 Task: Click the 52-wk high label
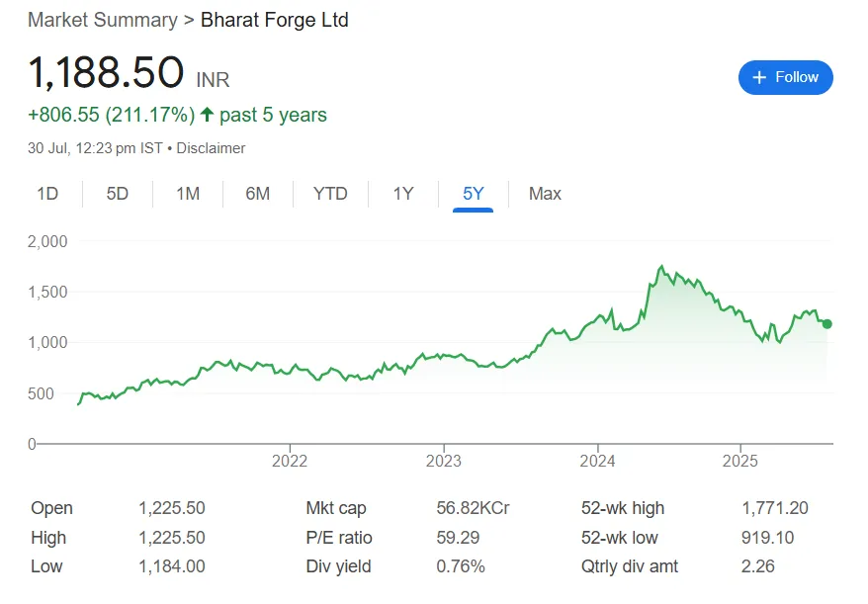point(623,508)
